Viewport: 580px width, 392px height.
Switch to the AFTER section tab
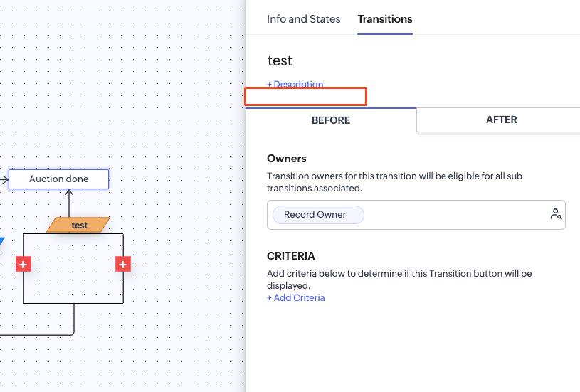point(501,120)
